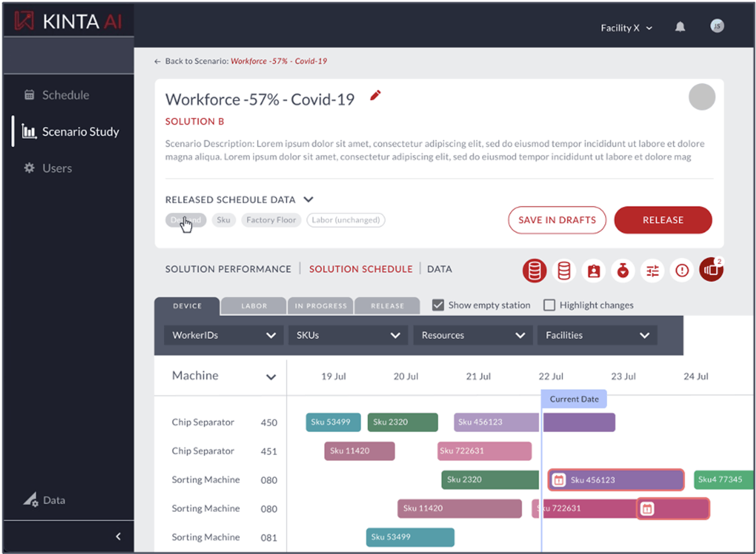This screenshot has width=756, height=554.
Task: Select Sku 53499 bar on Sorting Machine 081
Action: click(410, 537)
